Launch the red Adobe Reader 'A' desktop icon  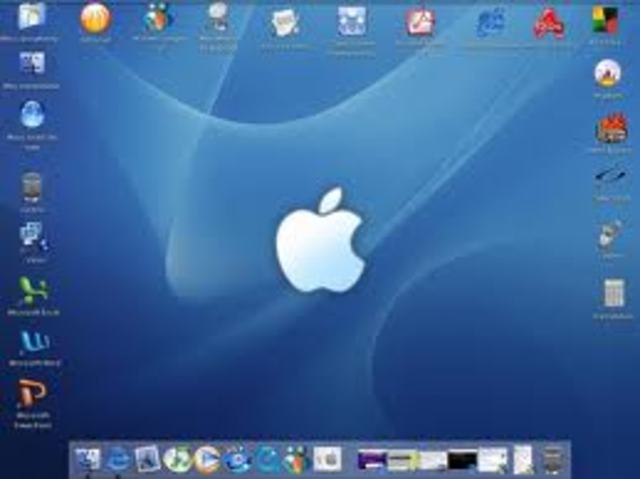pyautogui.click(x=549, y=24)
